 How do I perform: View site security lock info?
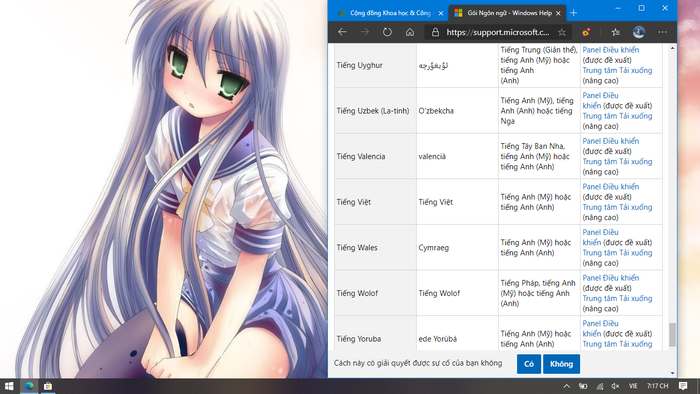point(435,32)
